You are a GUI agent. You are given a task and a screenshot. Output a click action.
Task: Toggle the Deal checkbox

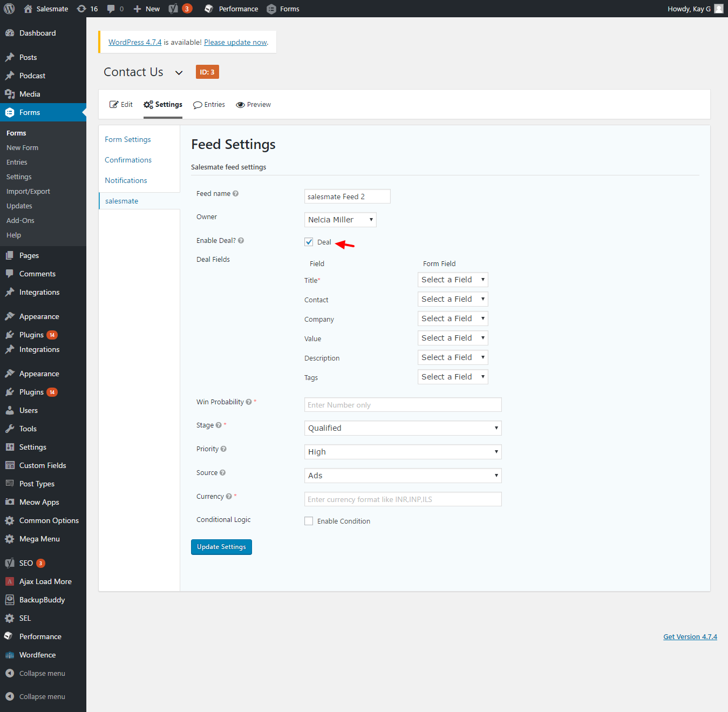309,242
